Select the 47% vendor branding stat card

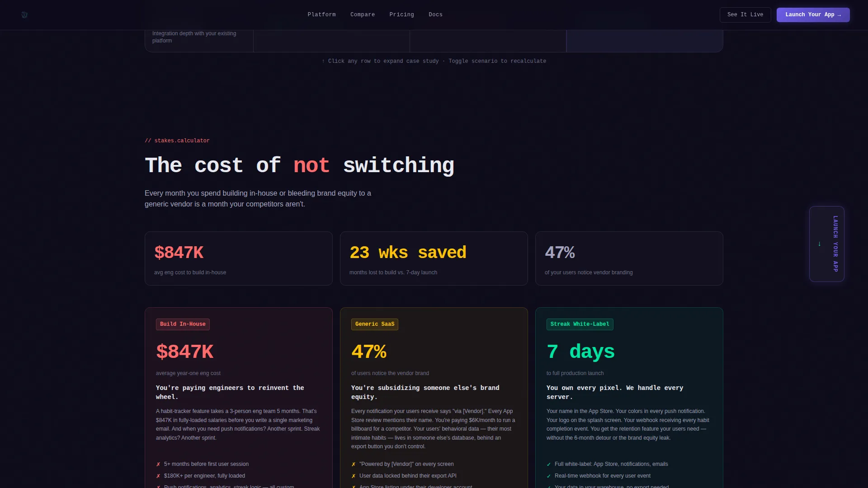(629, 258)
